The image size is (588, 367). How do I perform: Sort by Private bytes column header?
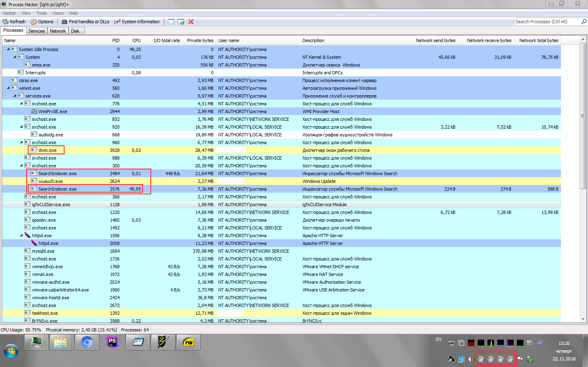pyautogui.click(x=199, y=40)
